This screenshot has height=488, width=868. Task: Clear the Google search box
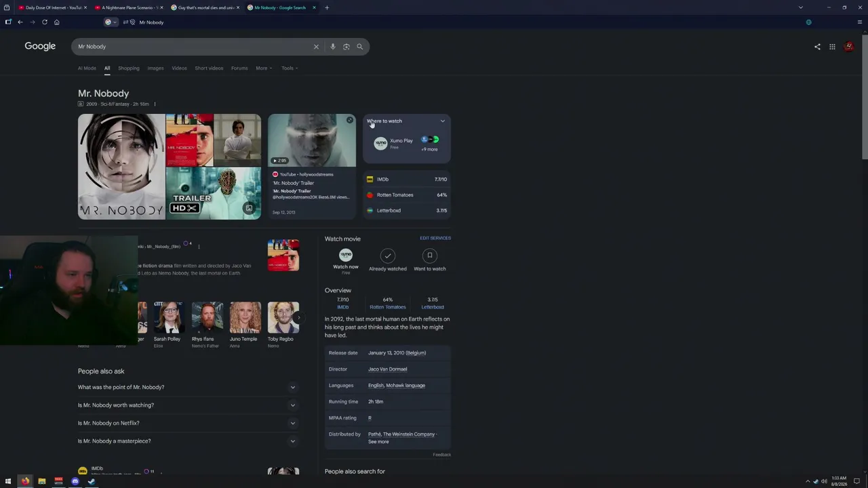click(316, 47)
